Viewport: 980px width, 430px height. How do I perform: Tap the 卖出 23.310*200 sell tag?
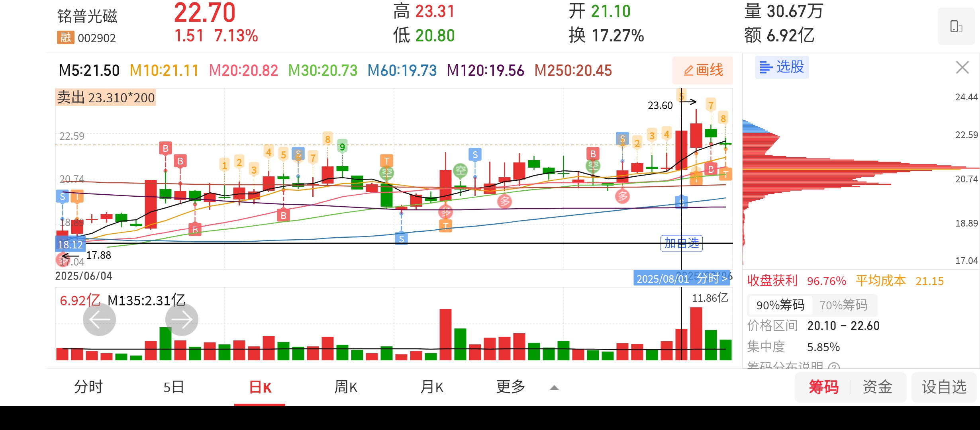[106, 98]
